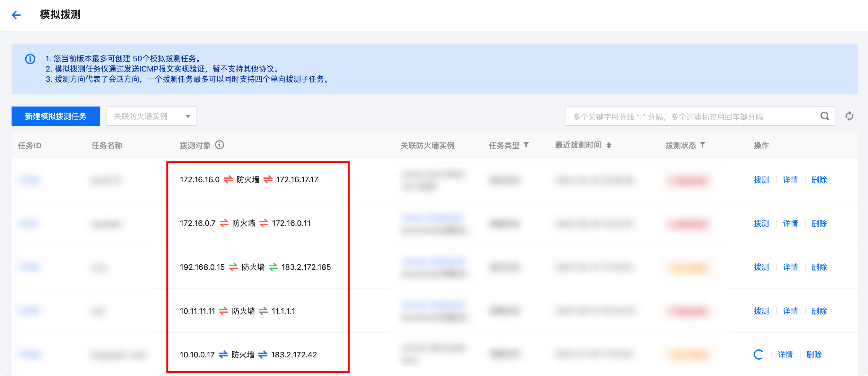Click 删除 for 192.168.0.15 row
The width and height of the screenshot is (868, 376).
(x=819, y=267)
